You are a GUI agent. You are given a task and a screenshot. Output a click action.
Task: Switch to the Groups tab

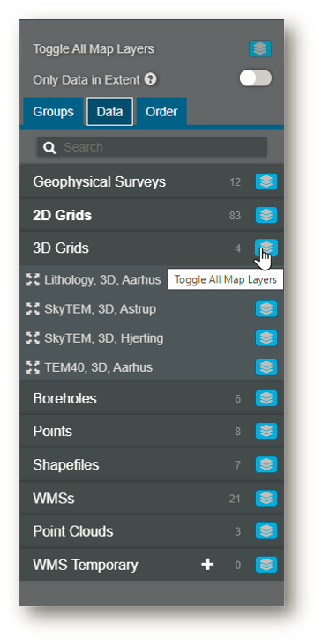[53, 112]
